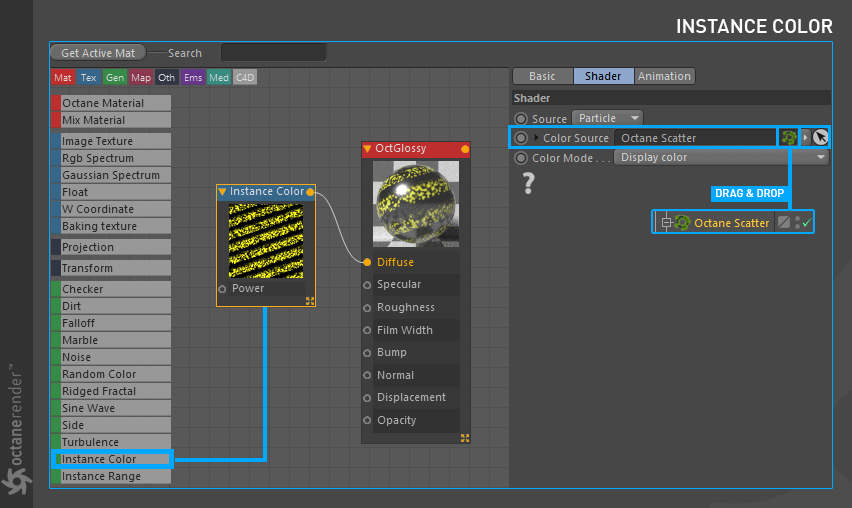Screen dimensions: 852x508
Task: Click the object picker cursor icon
Action: point(820,137)
